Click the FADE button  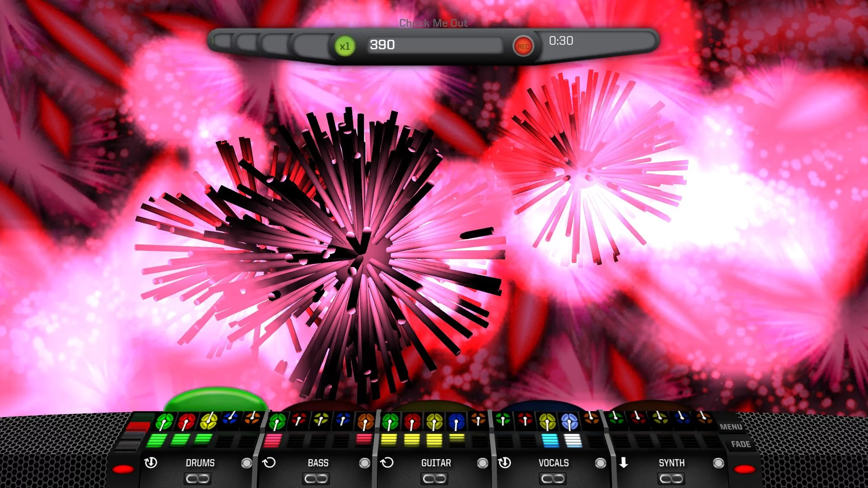coord(741,444)
